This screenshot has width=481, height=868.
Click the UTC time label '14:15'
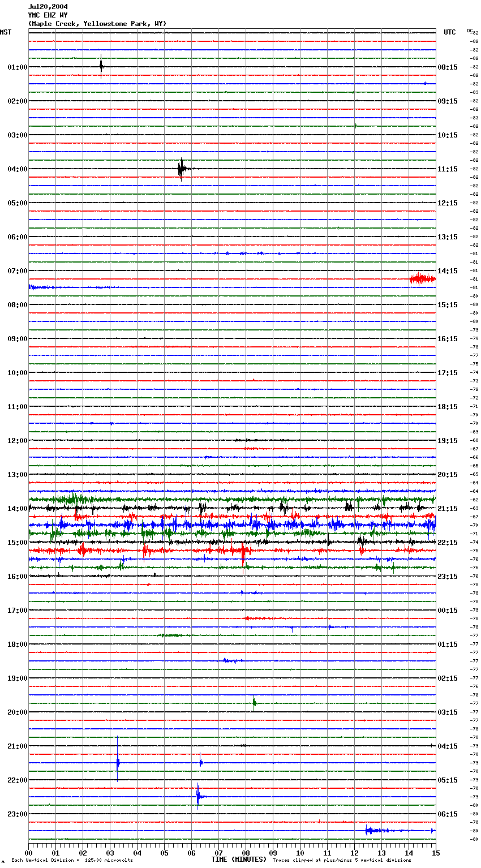click(x=448, y=271)
